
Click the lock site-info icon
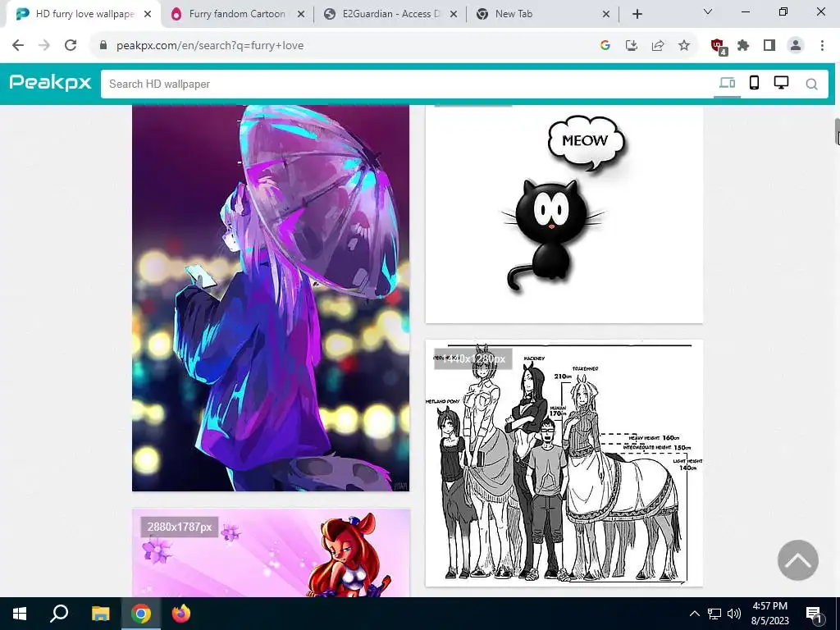[x=103, y=46]
